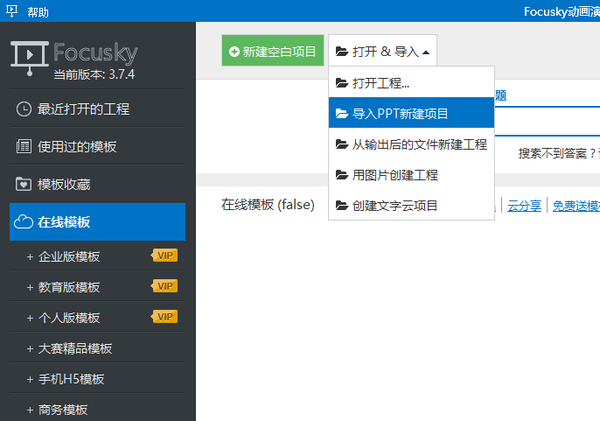Click the plus icon on 新建空白项目

[x=234, y=51]
